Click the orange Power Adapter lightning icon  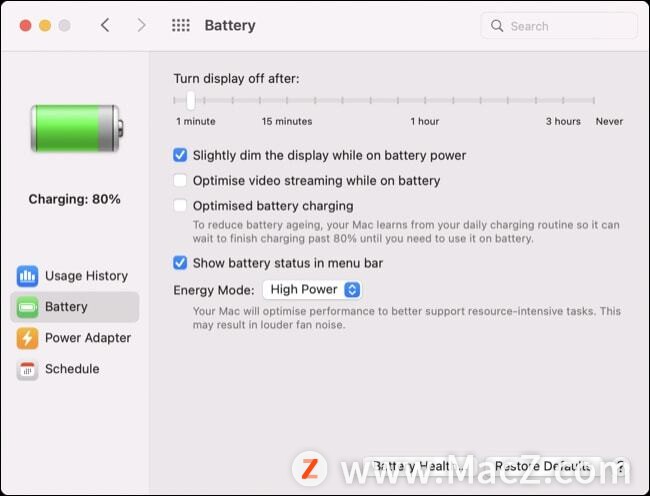point(27,338)
